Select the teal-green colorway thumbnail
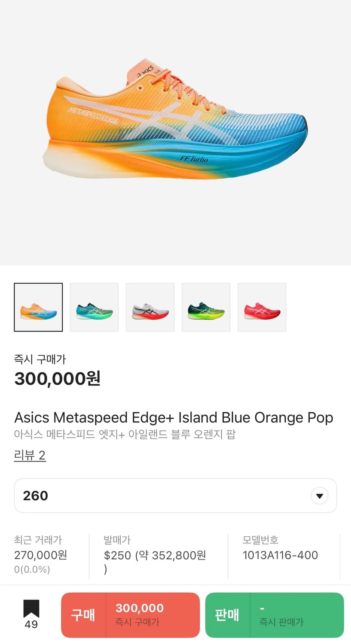Screen dimensions: 351x644 94,307
